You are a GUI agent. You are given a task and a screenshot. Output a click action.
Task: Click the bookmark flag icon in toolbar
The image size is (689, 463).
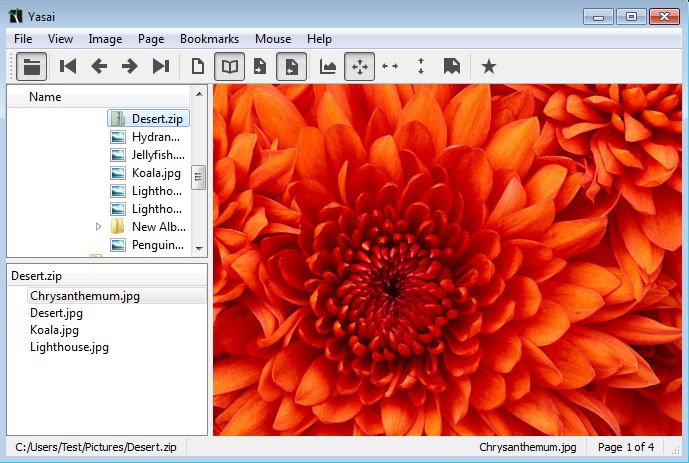click(452, 67)
